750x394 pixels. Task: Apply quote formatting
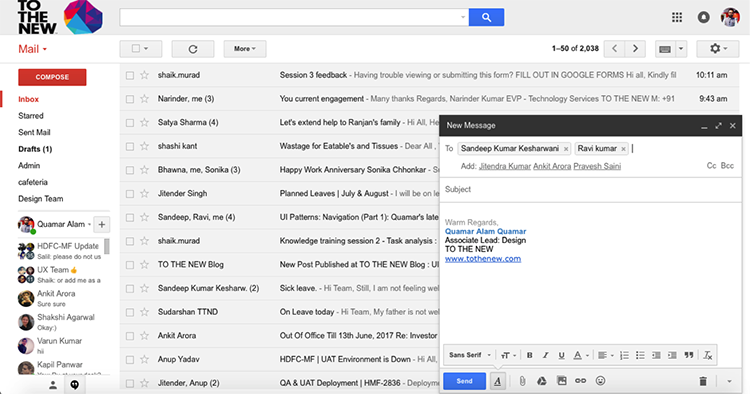point(689,355)
